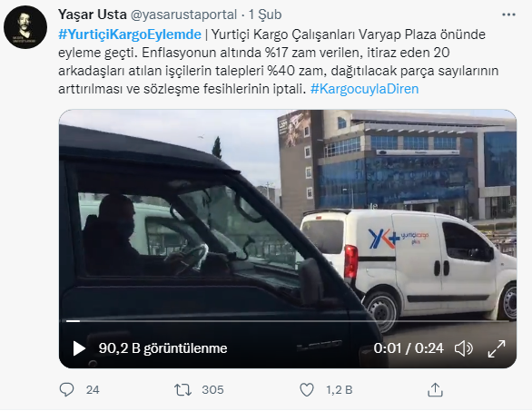Mute the video using speaker icon
The image size is (532, 411).
tap(464, 348)
